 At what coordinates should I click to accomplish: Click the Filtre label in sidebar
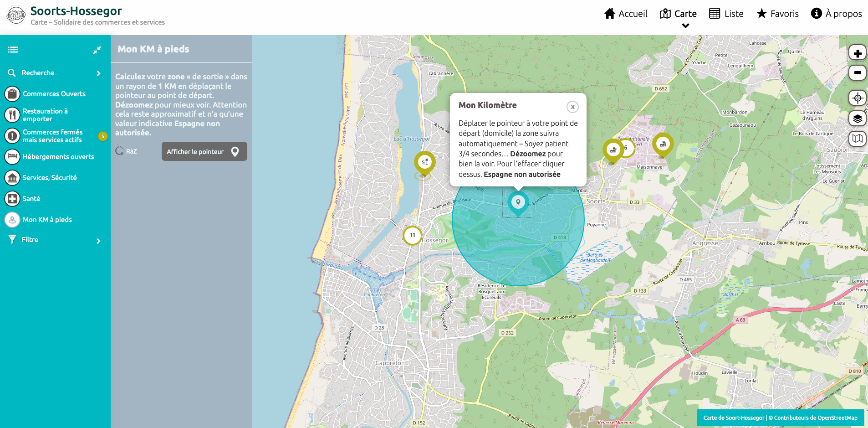tap(30, 240)
